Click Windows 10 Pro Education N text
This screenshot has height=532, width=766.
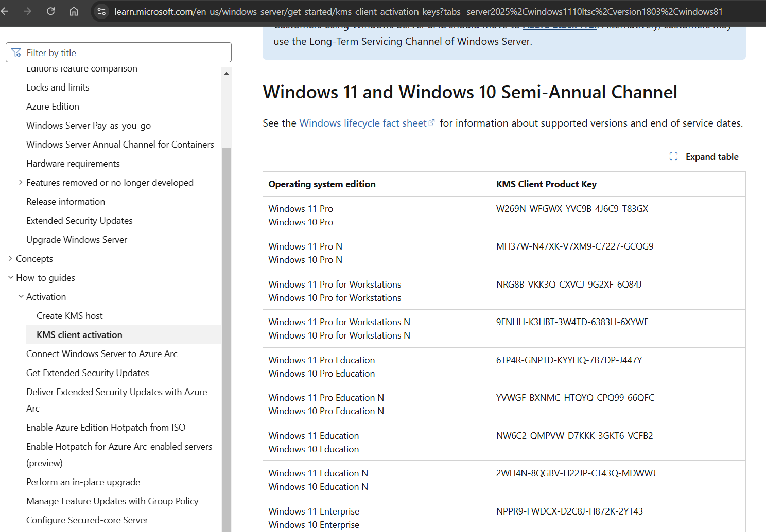click(326, 411)
